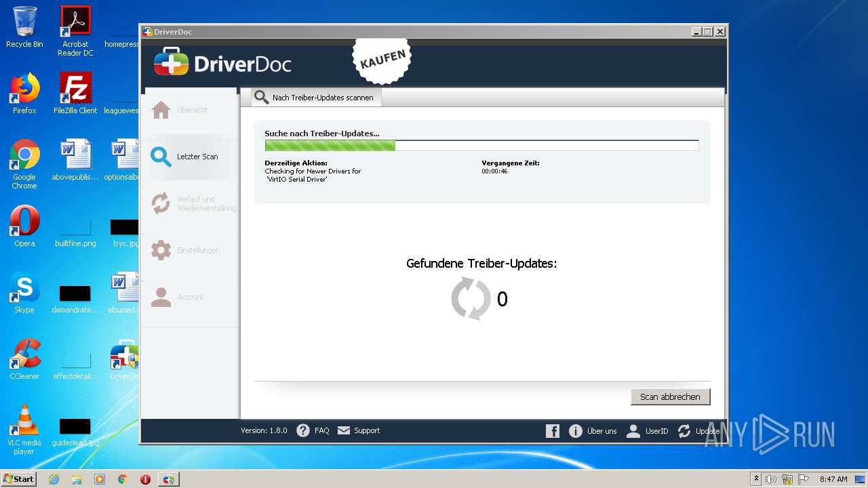Open guideslead.jpg desktop file
Viewport: 868px width, 488px height.
click(x=75, y=431)
